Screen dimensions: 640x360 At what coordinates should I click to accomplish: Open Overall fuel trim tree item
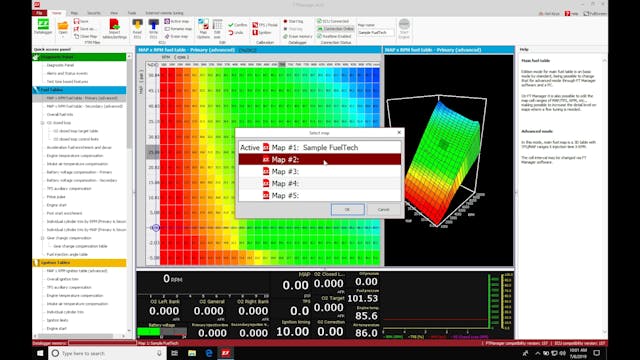(60, 115)
